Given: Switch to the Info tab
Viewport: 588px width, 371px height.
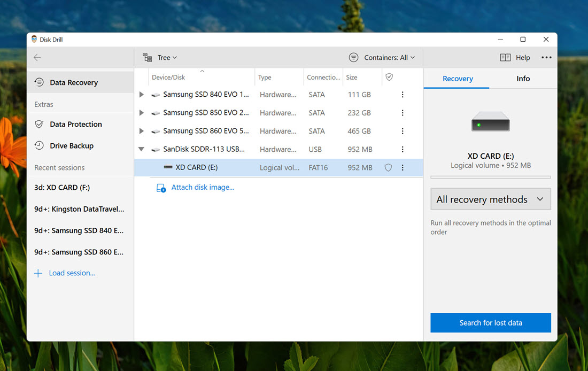Looking at the screenshot, I should coord(523,79).
